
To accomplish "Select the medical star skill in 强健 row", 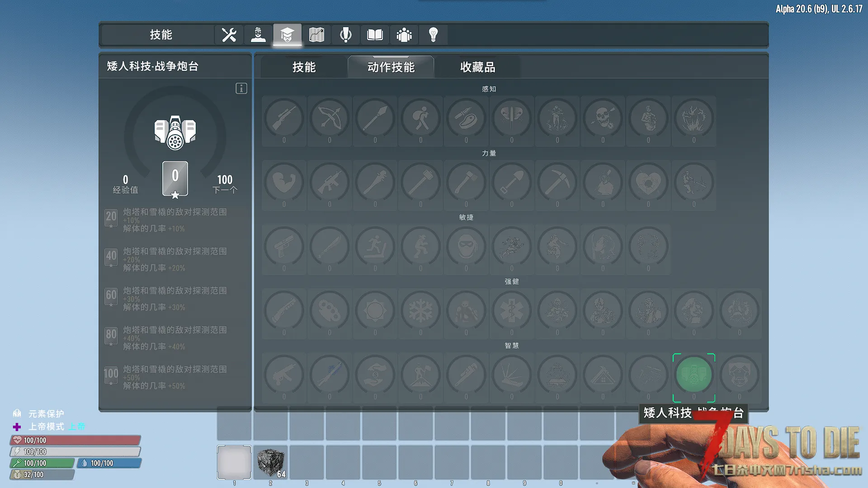I will click(x=512, y=313).
